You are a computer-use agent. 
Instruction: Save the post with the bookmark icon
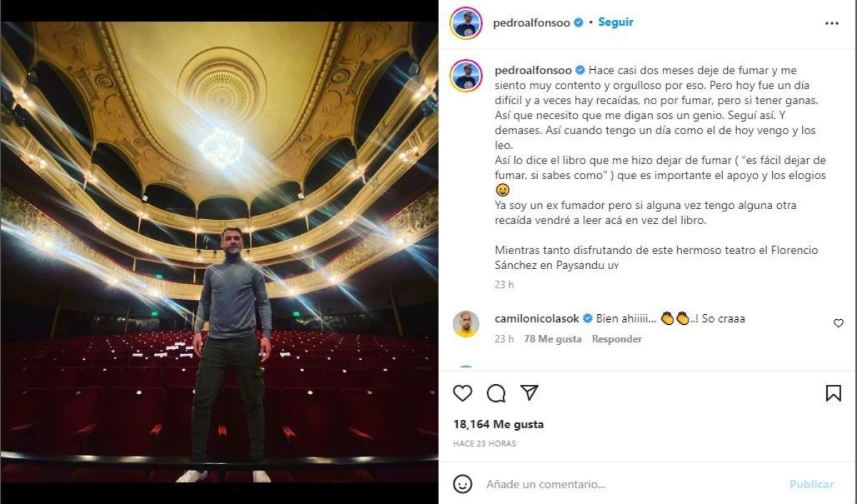point(833,393)
